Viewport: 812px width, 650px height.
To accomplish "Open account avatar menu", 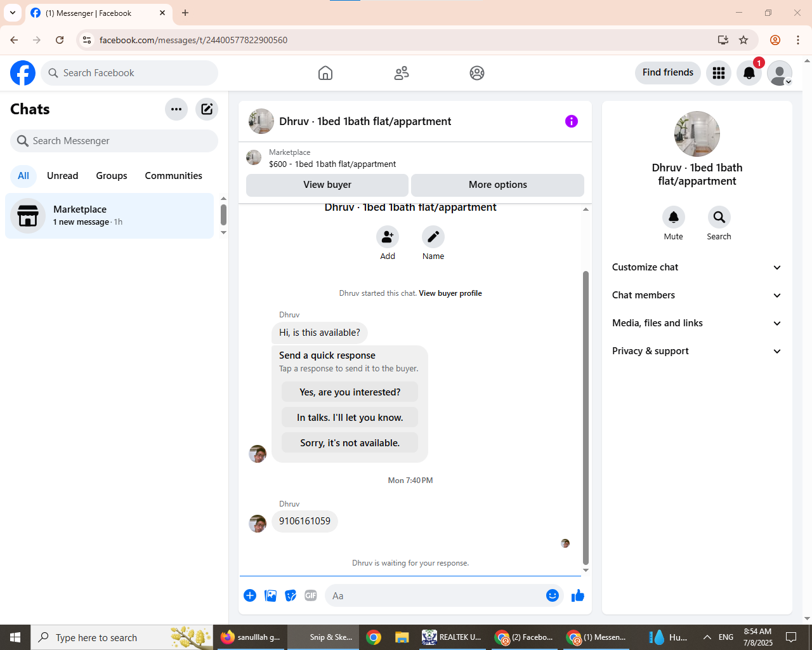I will coord(780,73).
